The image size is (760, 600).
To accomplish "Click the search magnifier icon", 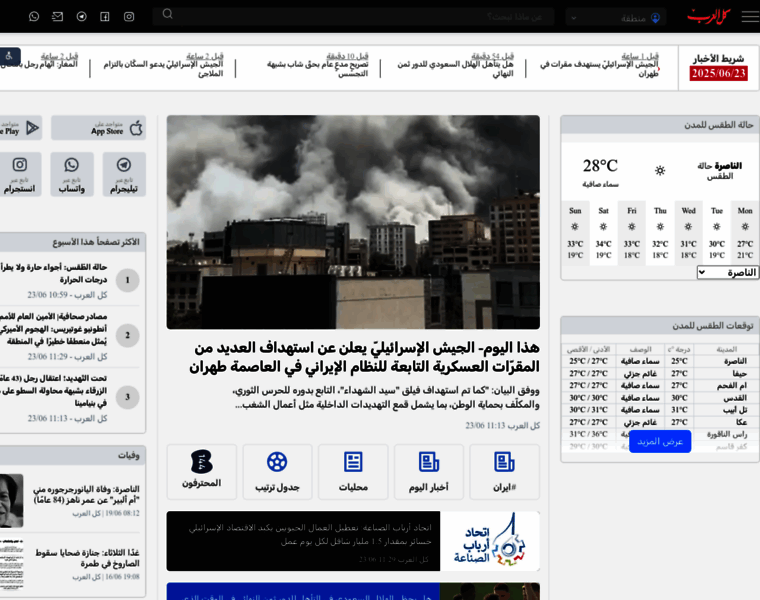I will (168, 14).
